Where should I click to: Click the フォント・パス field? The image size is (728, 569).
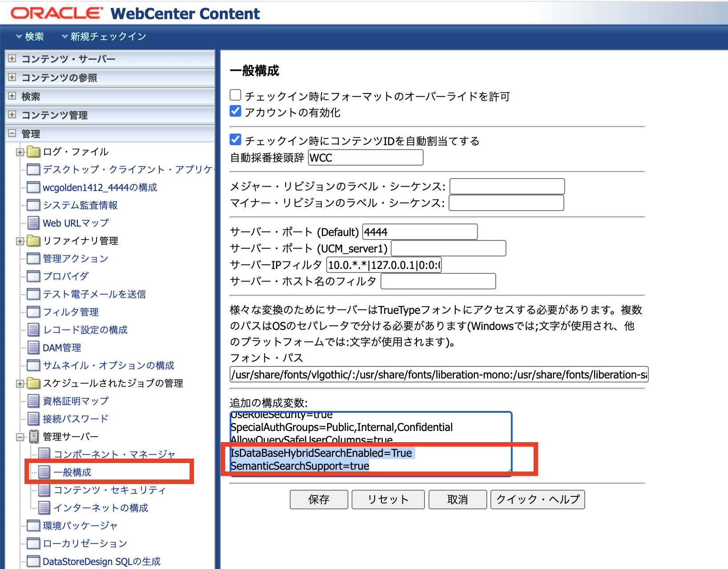click(439, 374)
